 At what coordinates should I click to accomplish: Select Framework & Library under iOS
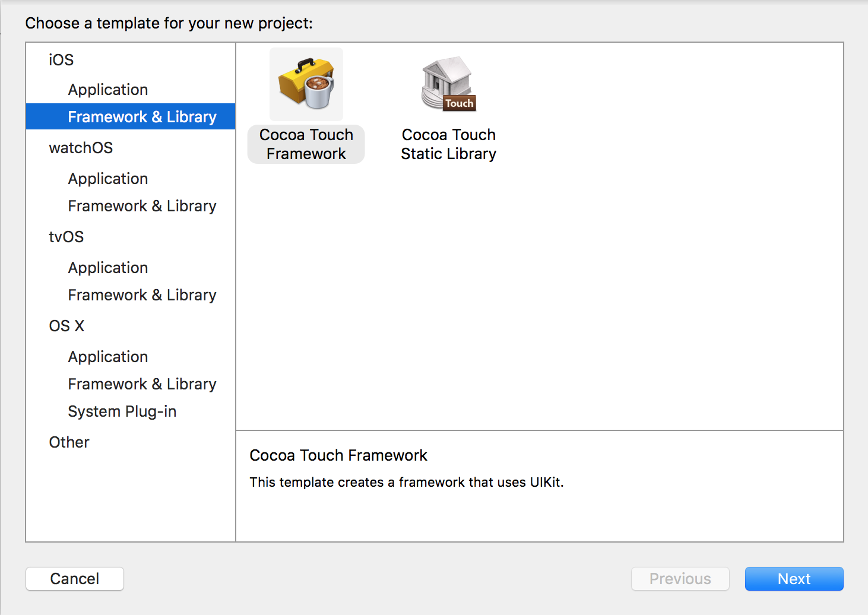tap(131, 116)
